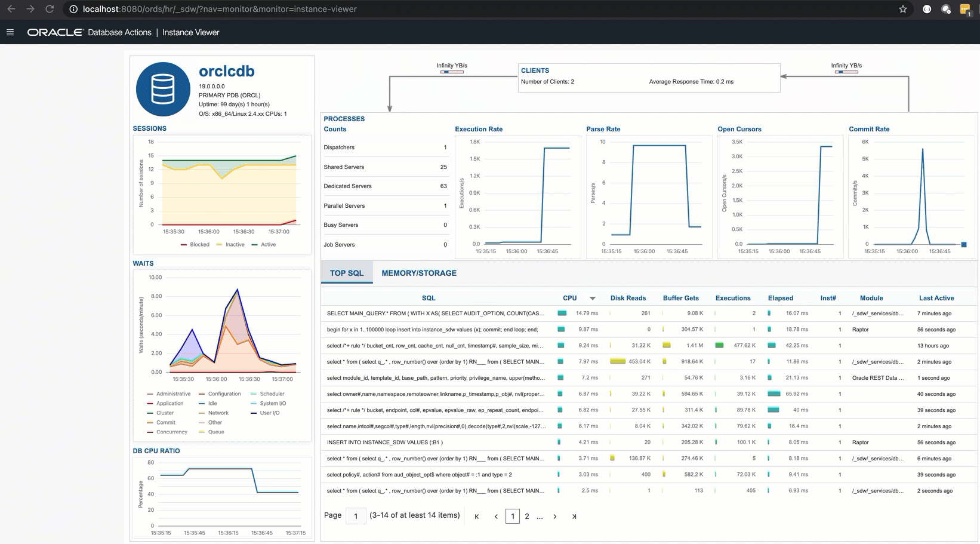
Task: Sort the table by the Disk Reads column
Action: pyautogui.click(x=628, y=298)
